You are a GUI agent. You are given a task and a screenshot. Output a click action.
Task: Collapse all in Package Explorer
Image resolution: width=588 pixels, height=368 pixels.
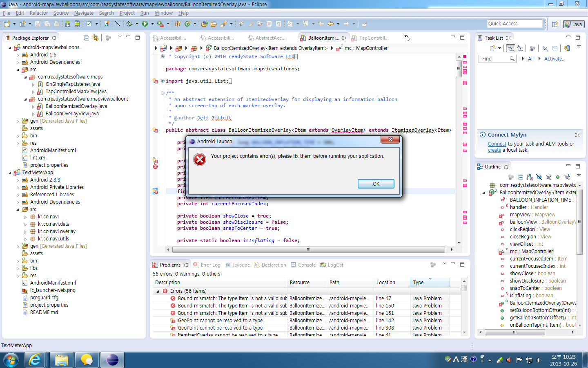[x=86, y=38]
